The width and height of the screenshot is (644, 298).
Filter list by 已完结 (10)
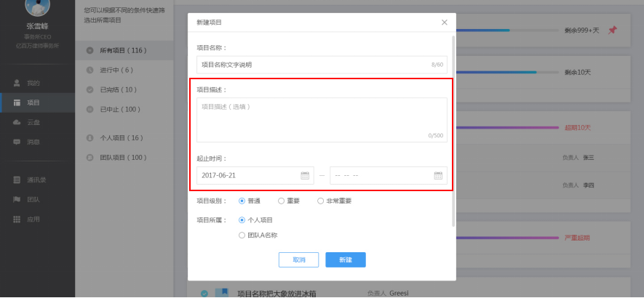pyautogui.click(x=116, y=89)
